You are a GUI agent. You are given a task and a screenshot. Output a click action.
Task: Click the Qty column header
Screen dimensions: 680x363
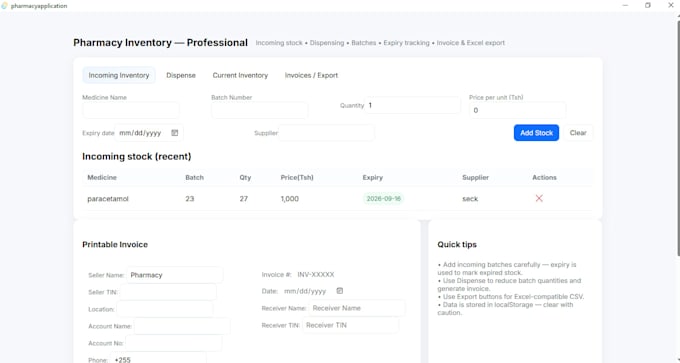pyautogui.click(x=245, y=177)
